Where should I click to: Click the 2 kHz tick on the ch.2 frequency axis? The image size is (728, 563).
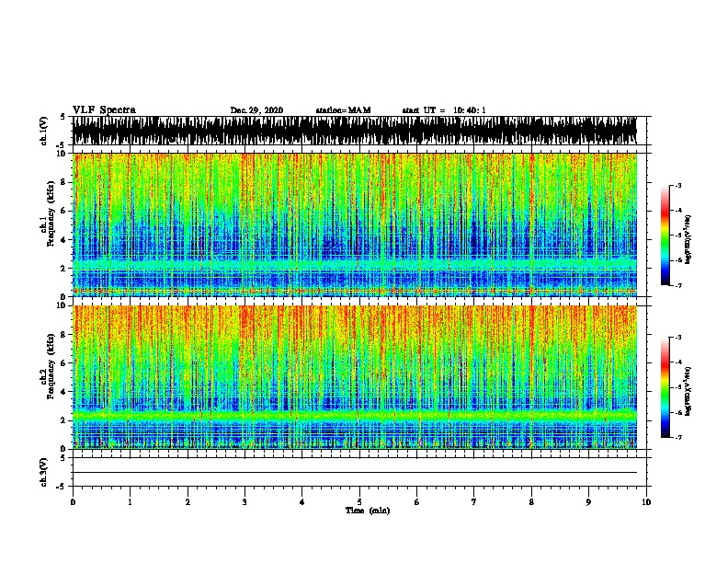click(64, 420)
